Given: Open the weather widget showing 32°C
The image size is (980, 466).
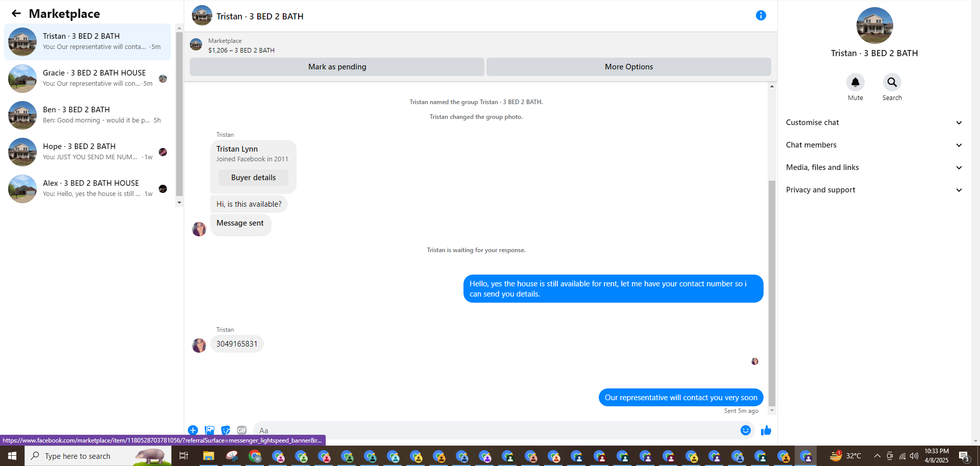Looking at the screenshot, I should (x=845, y=456).
